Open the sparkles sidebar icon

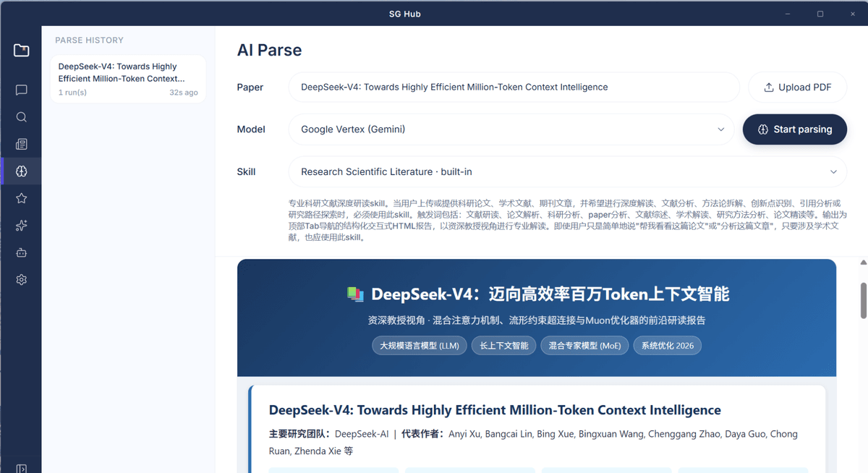pyautogui.click(x=21, y=226)
